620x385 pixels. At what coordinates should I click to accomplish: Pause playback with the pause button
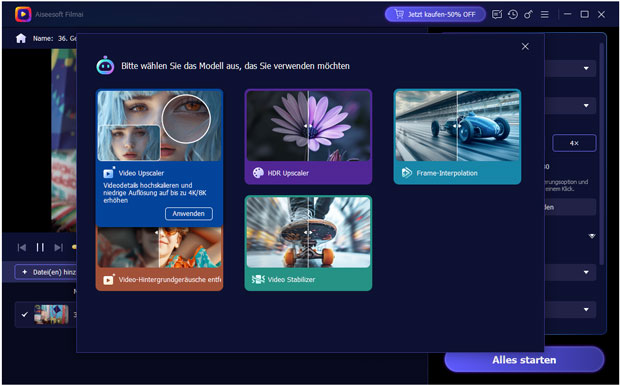[x=40, y=247]
